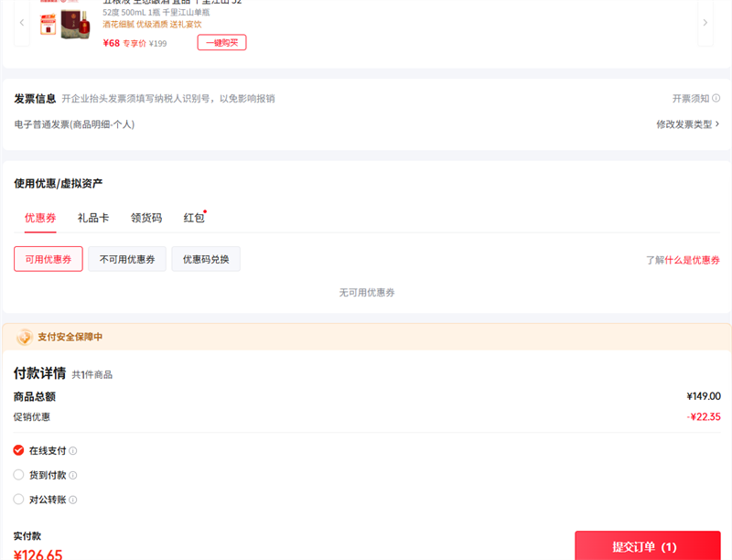
Task: Show 不可用优惠券 list
Action: (x=127, y=260)
